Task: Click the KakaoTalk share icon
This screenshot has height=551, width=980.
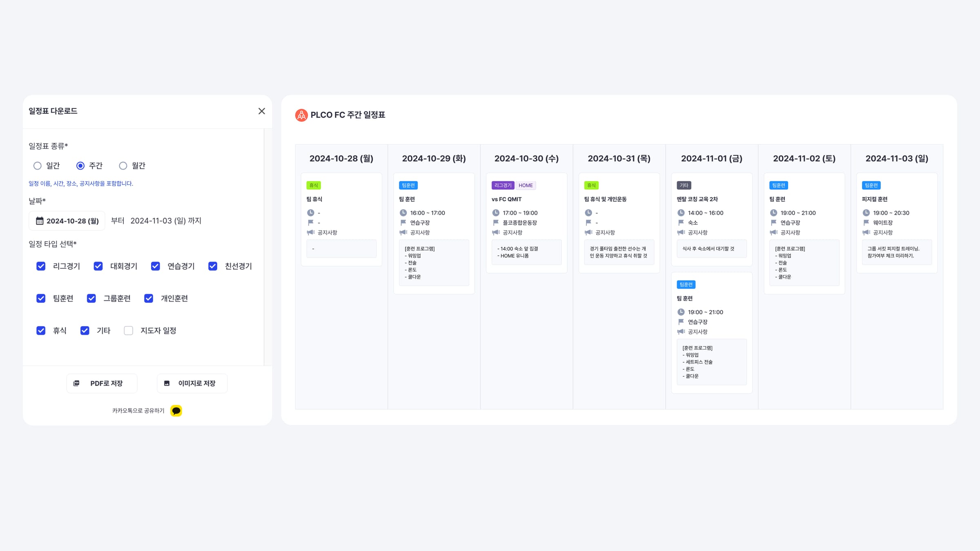Action: click(x=176, y=411)
